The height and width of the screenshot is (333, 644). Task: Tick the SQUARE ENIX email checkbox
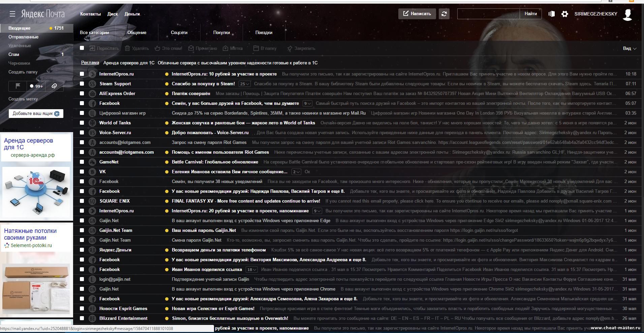(82, 201)
